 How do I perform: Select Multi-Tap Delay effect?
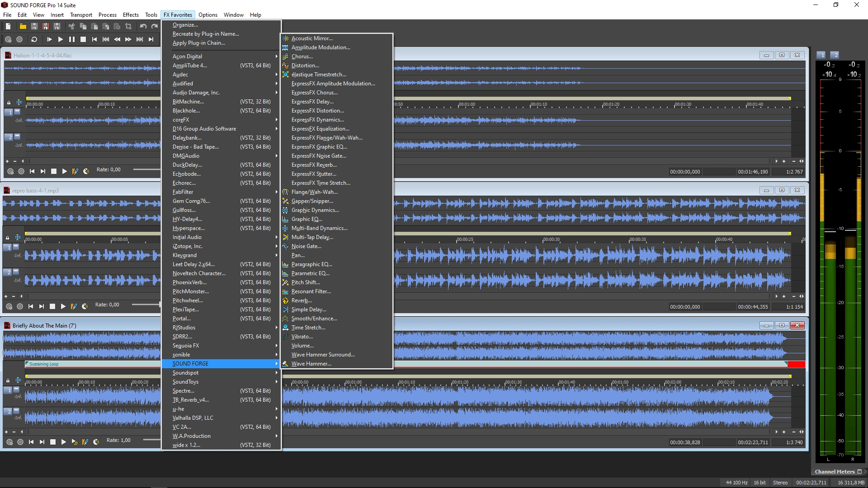coord(336,237)
